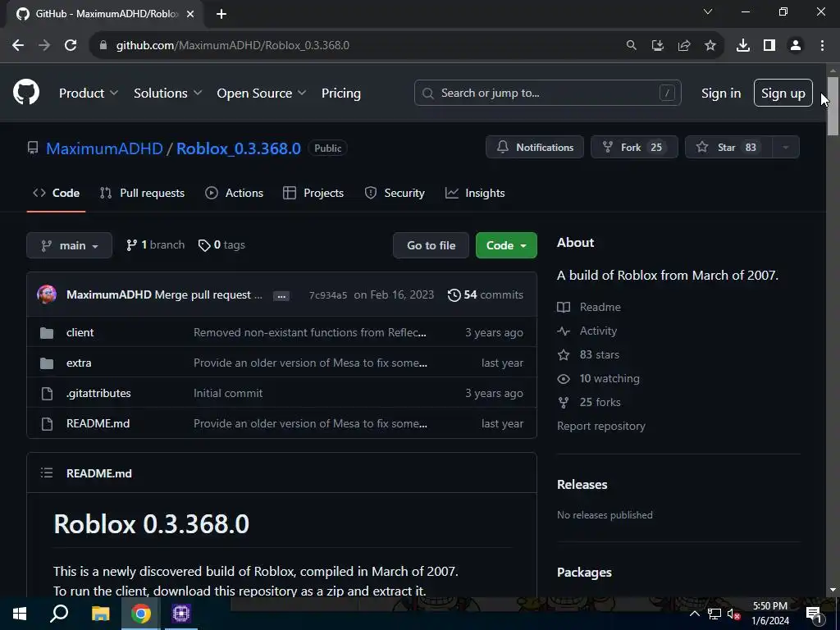Focus the Search or jump to field
Screen dimensions: 840x630
pyautogui.click(x=547, y=94)
